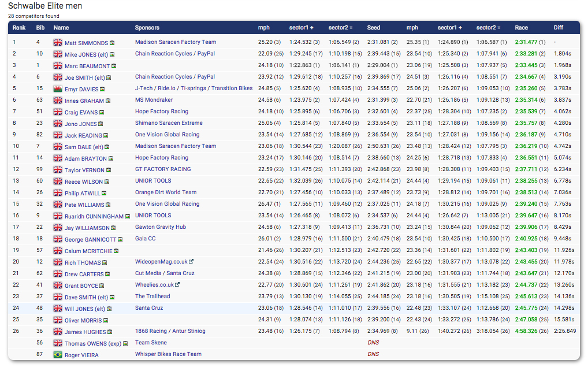Sort by the Rank column header

[19, 28]
